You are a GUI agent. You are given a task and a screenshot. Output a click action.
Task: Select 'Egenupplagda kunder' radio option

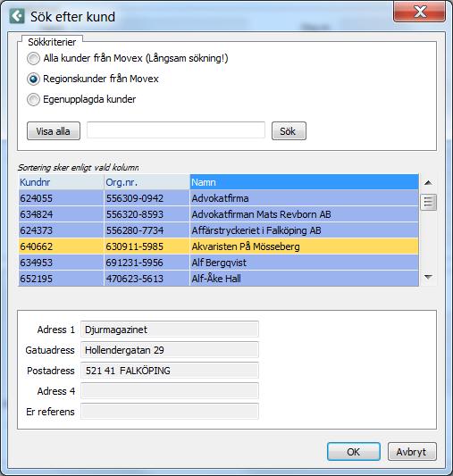pyautogui.click(x=33, y=99)
